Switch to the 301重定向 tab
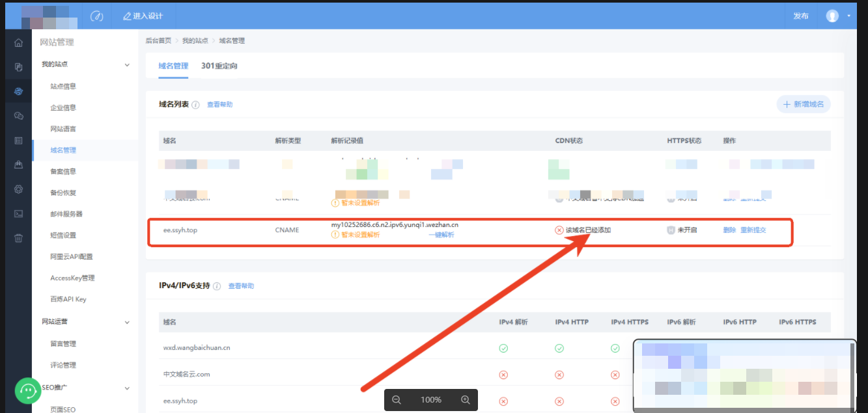This screenshot has width=868, height=413. click(x=219, y=66)
